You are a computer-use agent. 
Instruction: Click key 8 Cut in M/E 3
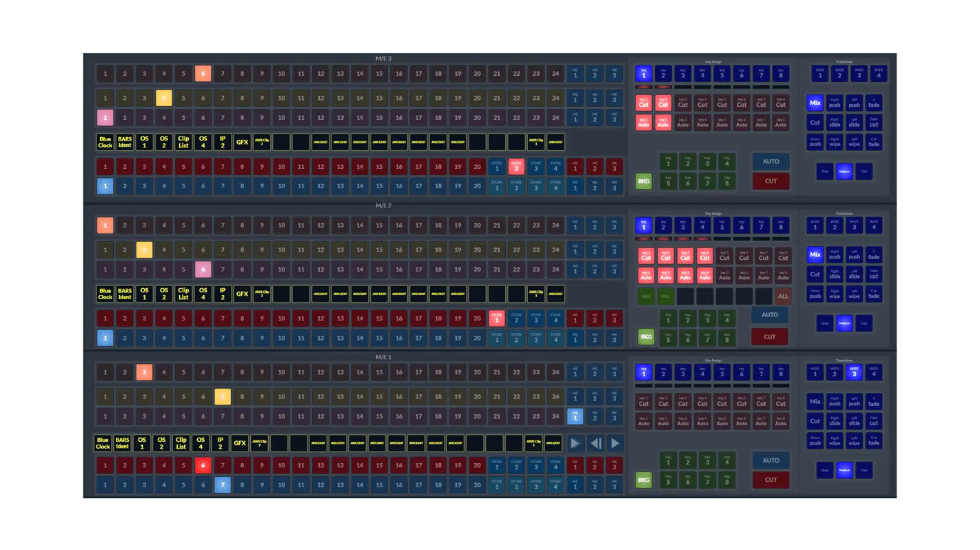pyautogui.click(x=781, y=103)
